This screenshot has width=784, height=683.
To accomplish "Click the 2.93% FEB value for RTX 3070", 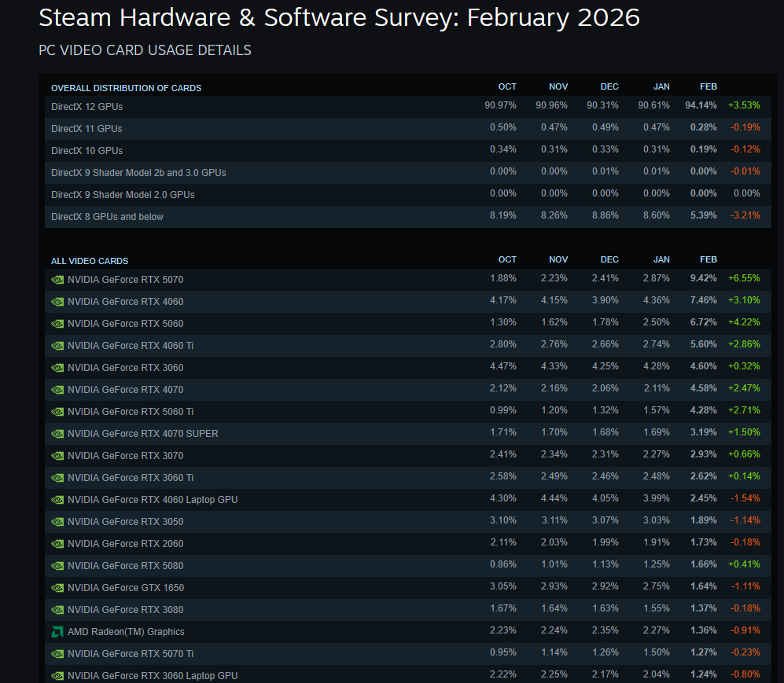I will click(x=704, y=454).
